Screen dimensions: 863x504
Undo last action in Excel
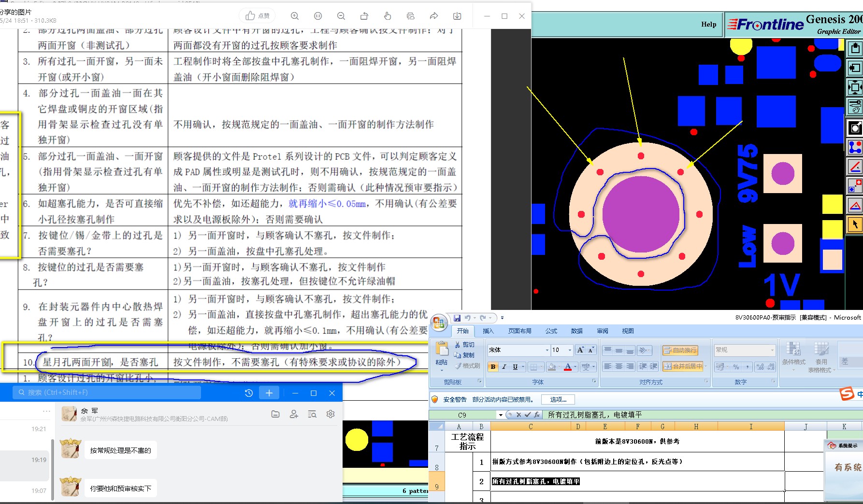coord(467,318)
